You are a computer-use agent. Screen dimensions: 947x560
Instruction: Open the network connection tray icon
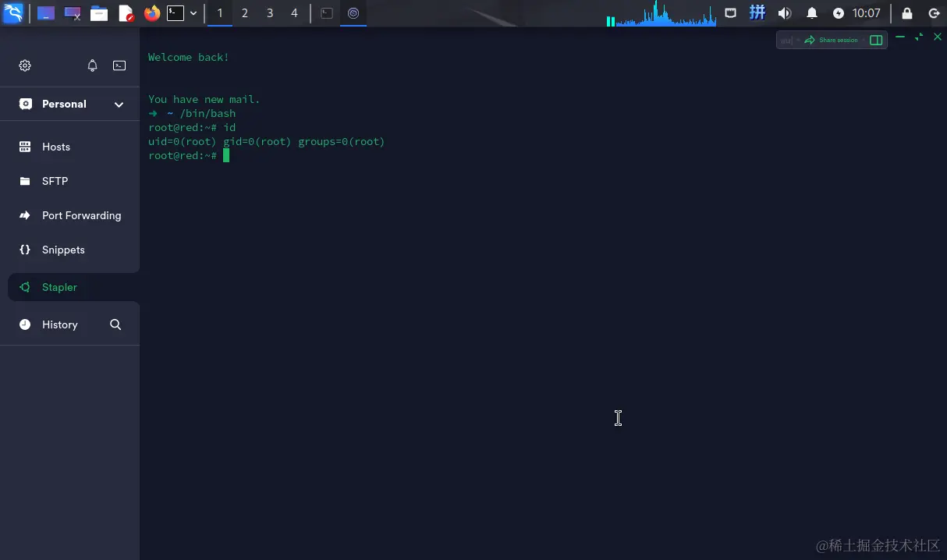point(731,13)
